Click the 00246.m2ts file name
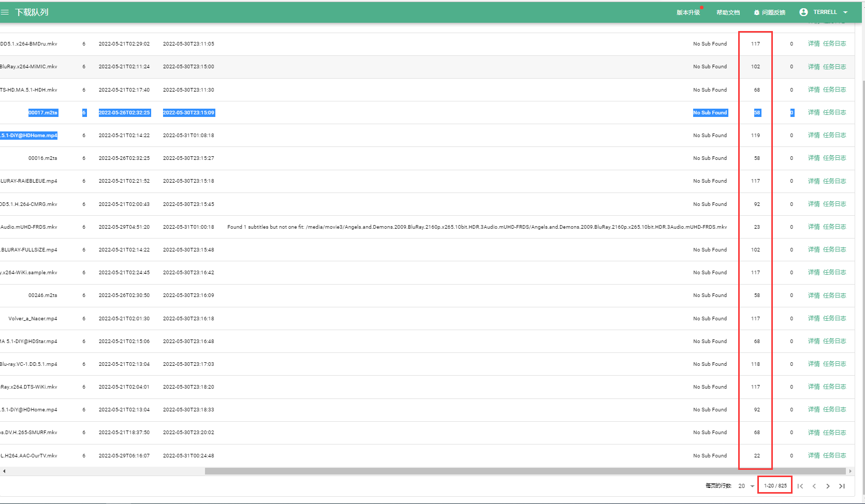 [43, 295]
